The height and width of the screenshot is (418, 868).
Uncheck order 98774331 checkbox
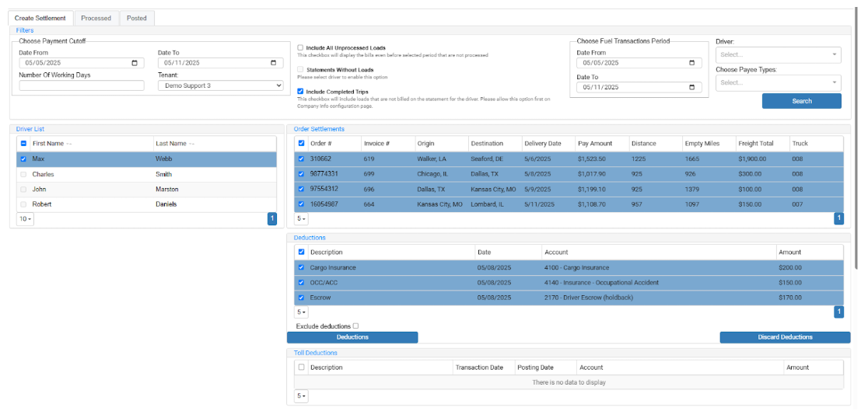[301, 173]
